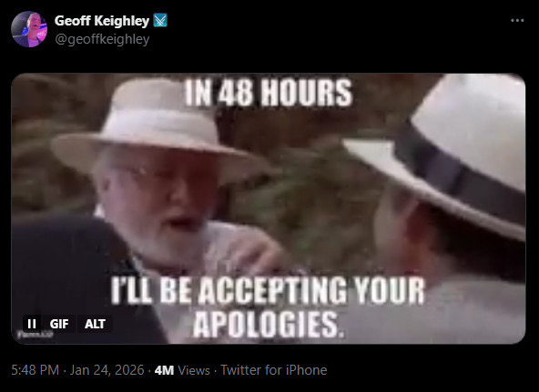Viewport: 539px width, 392px height.
Task: Open the @geoffkeighley handle link
Action: pyautogui.click(x=102, y=39)
